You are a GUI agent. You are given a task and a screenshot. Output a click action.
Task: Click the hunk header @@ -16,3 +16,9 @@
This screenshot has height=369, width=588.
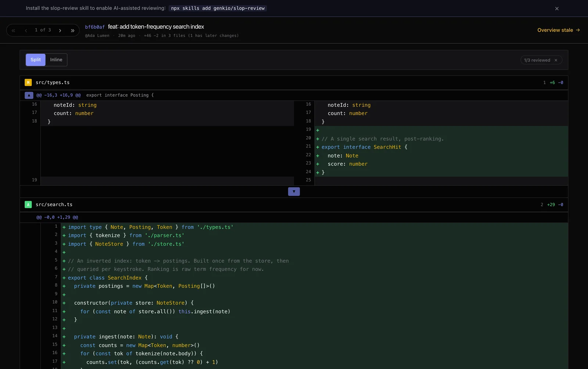58,95
